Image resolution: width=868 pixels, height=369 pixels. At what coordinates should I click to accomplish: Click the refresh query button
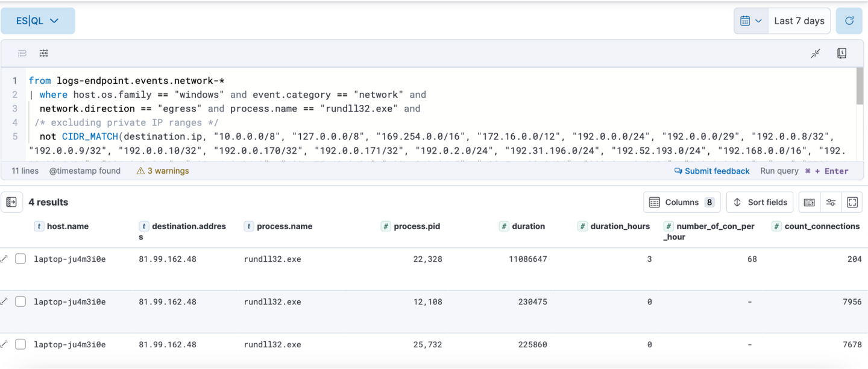849,21
